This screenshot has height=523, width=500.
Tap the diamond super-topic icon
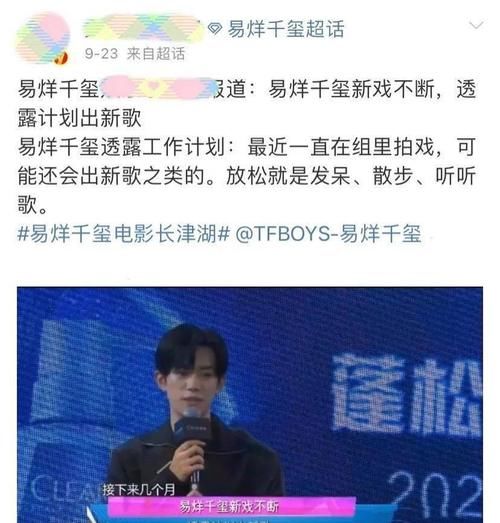tap(215, 29)
